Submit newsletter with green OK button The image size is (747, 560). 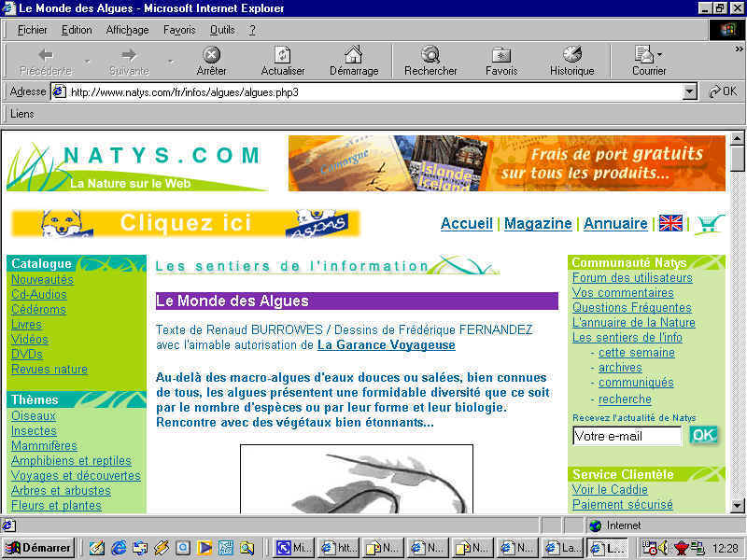703,435
